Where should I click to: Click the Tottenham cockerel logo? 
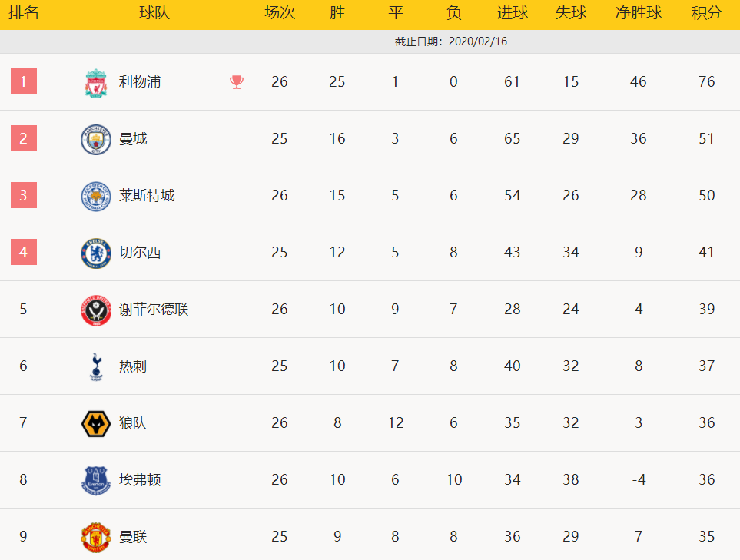coord(96,366)
